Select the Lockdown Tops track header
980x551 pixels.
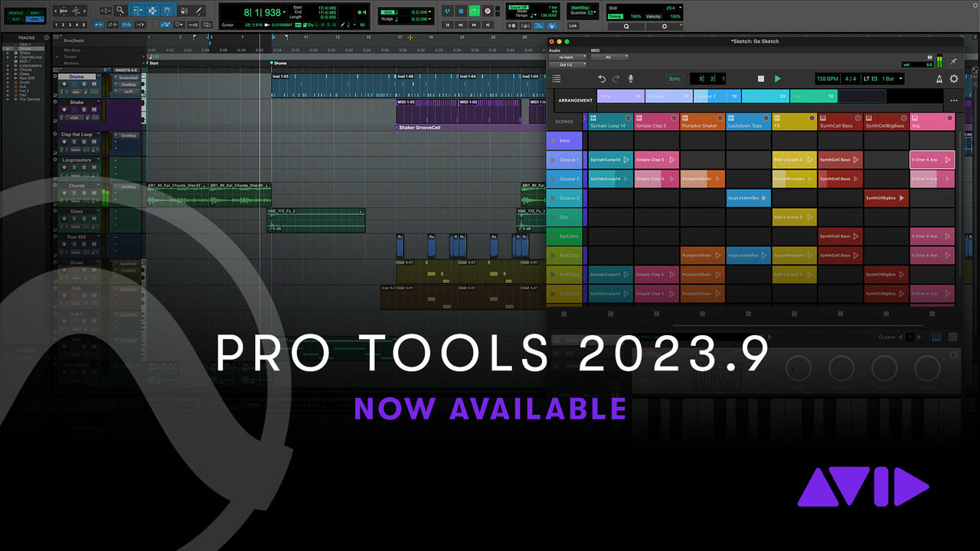(749, 122)
